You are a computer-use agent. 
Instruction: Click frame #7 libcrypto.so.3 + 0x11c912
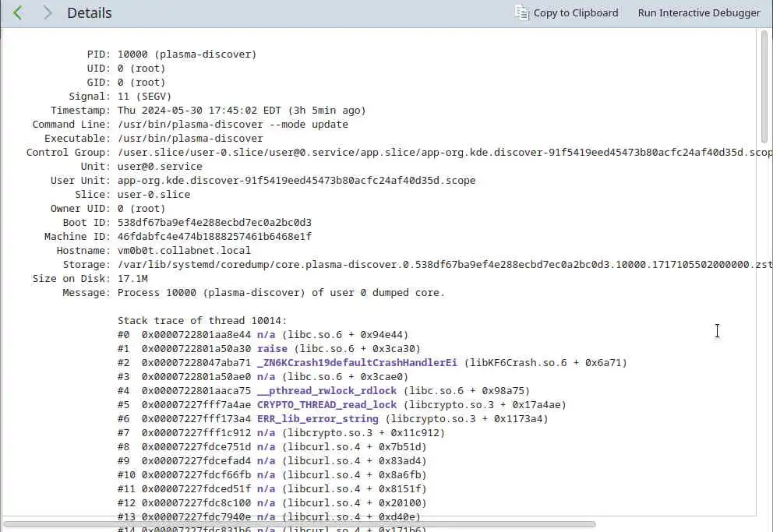[363, 433]
